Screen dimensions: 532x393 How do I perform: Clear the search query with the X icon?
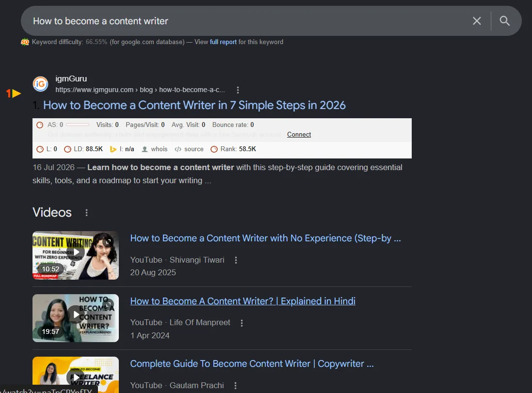(477, 21)
